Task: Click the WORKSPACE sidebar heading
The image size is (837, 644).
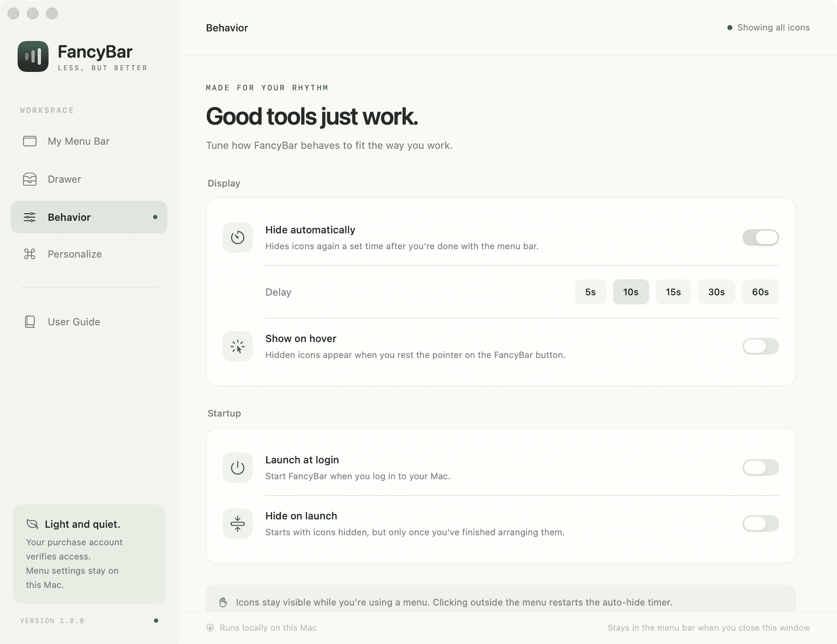Action: (x=47, y=110)
